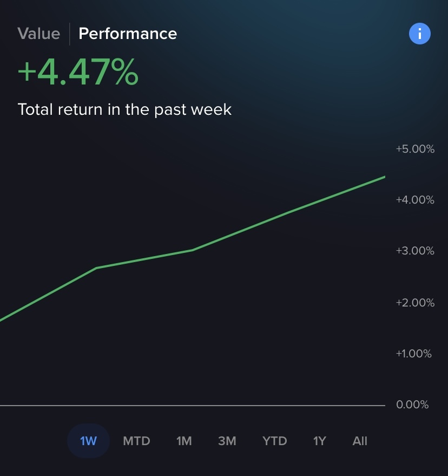
Task: Switch chart to 1M range
Action: point(184,441)
